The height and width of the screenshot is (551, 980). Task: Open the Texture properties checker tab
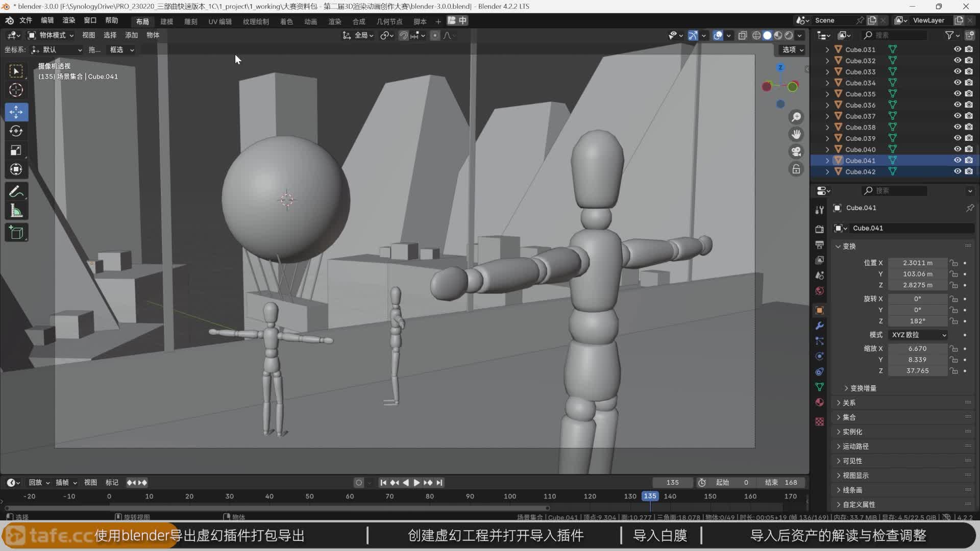point(819,421)
